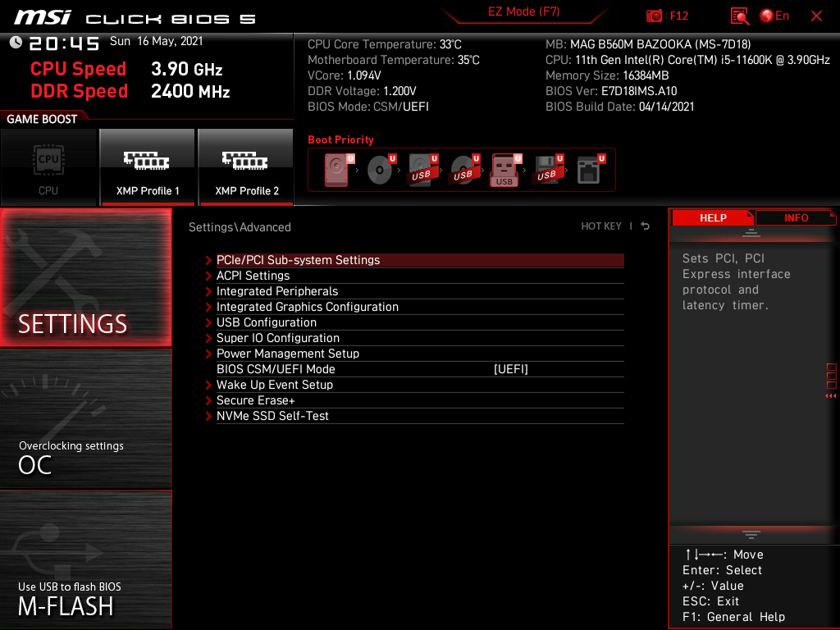This screenshot has width=840, height=630.
Task: Expand arrow beside NVMe SSD Self-Test
Action: pos(208,416)
